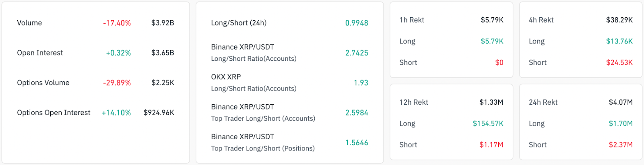
Task: Select the Options Volume change -29.89%
Action: (117, 82)
